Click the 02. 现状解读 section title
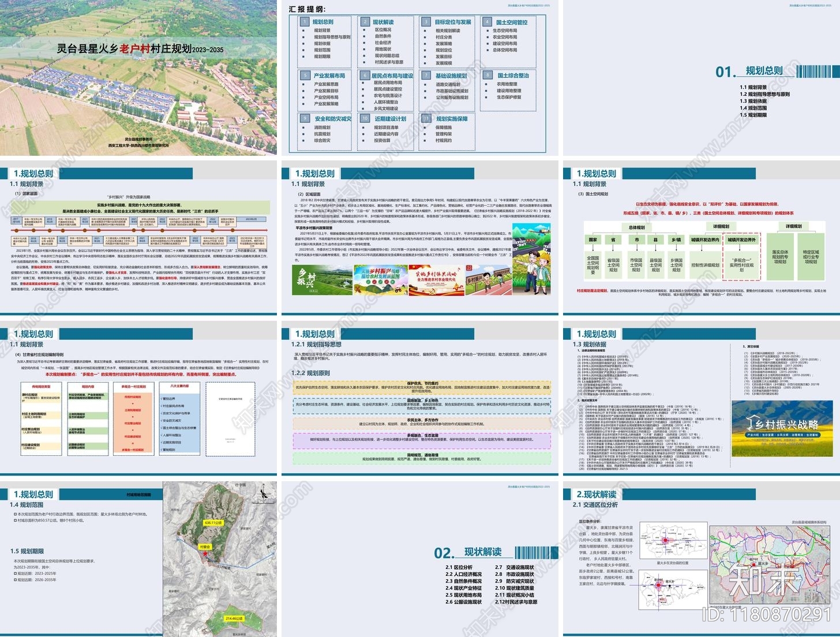840x637 pixels. [x=468, y=552]
